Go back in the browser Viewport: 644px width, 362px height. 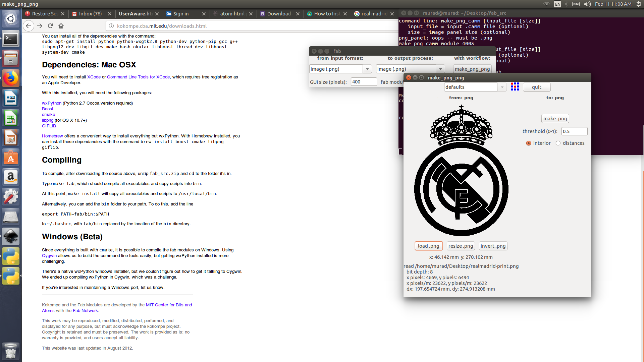(x=29, y=26)
